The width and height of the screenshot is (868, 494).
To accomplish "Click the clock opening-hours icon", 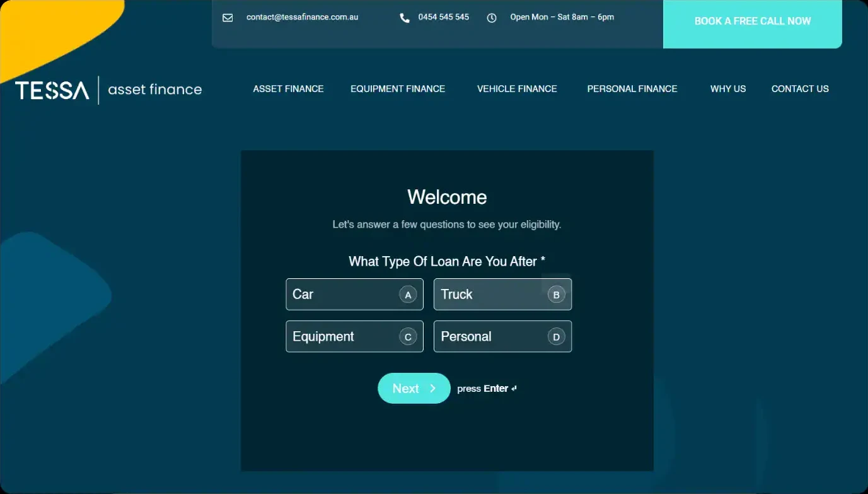I will 492,18.
